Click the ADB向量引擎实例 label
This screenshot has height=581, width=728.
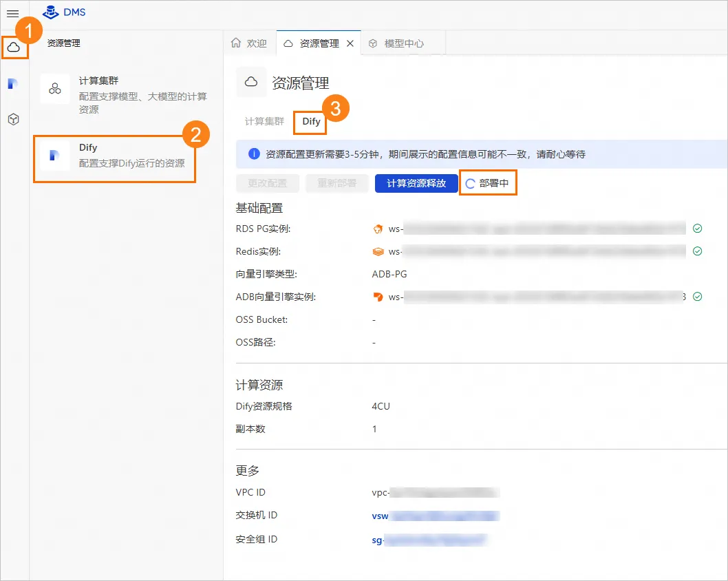(276, 297)
